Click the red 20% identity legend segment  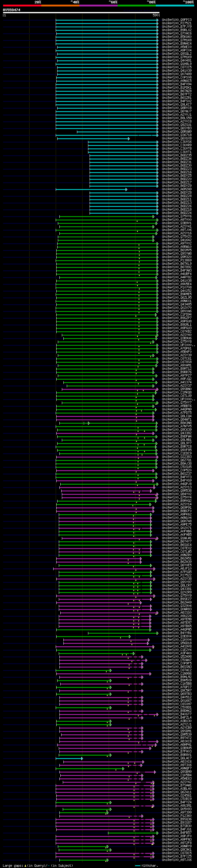[x=22, y=6]
